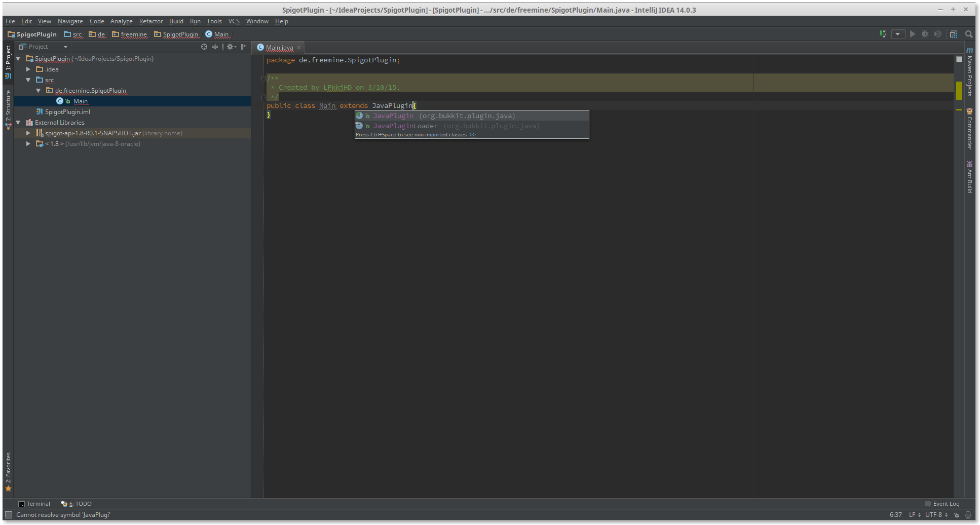The width and height of the screenshot is (980, 525).
Task: Open Search Everywhere magnifier icon
Action: coord(968,34)
